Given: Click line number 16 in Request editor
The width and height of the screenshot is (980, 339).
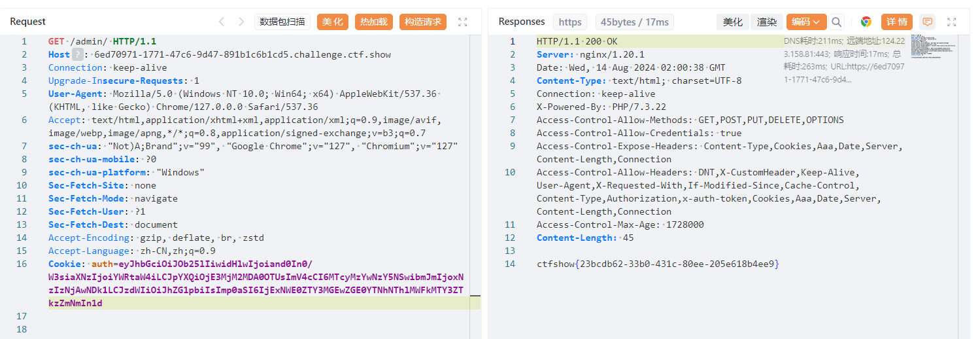Looking at the screenshot, I should 22,264.
